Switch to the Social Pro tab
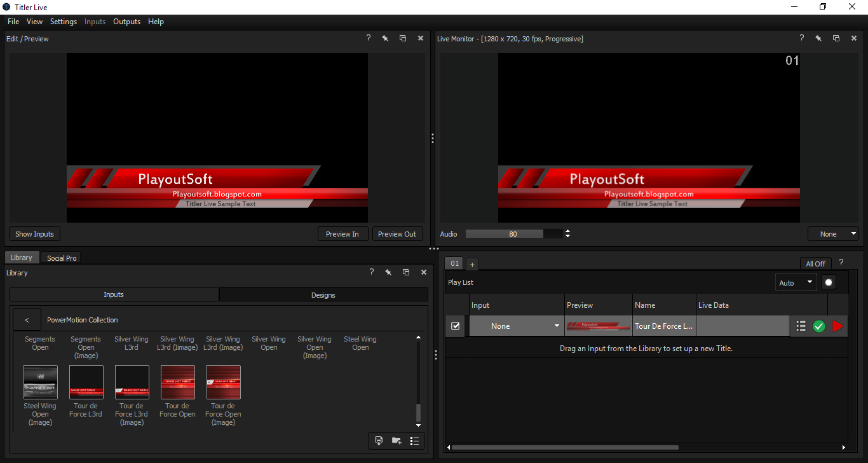868x463 pixels. pyautogui.click(x=62, y=258)
